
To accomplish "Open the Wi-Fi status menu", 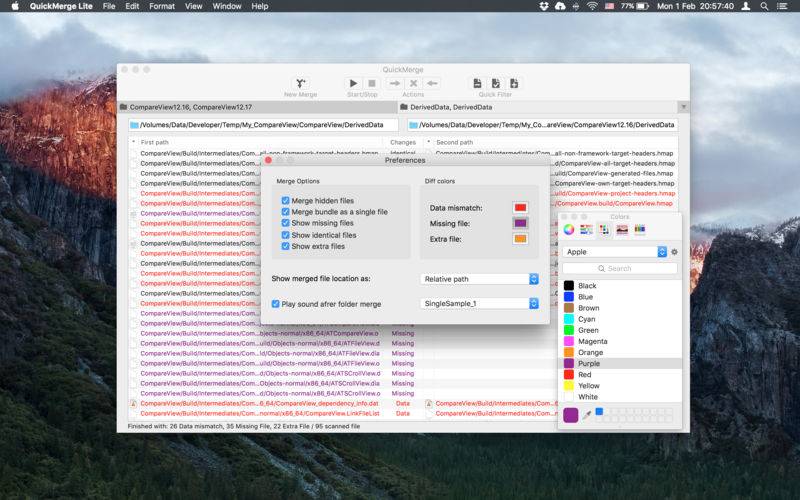I will click(592, 6).
